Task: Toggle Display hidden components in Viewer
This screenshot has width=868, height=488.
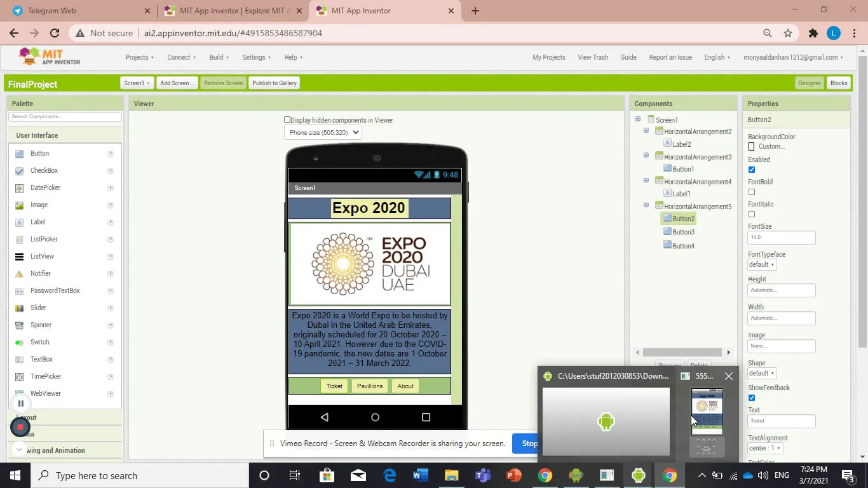Action: [x=287, y=119]
